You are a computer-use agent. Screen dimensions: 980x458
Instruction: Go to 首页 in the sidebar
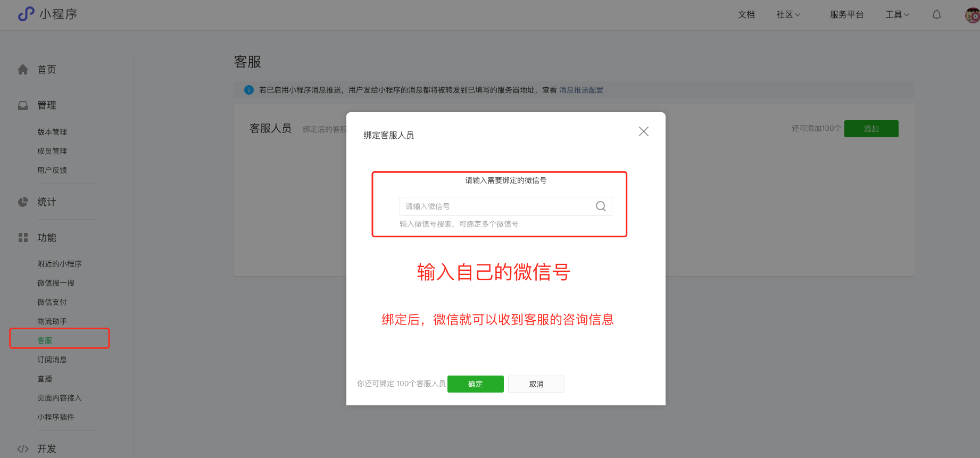(47, 70)
